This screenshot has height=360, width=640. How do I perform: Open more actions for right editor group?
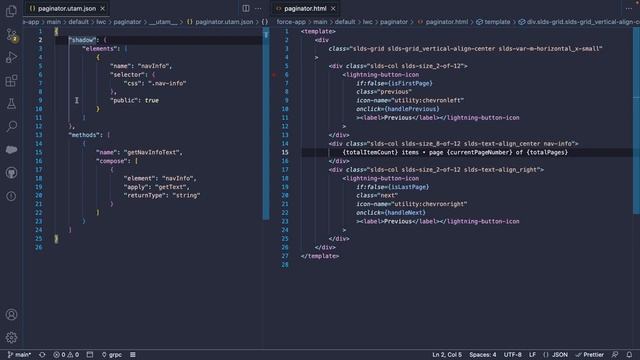[629, 8]
